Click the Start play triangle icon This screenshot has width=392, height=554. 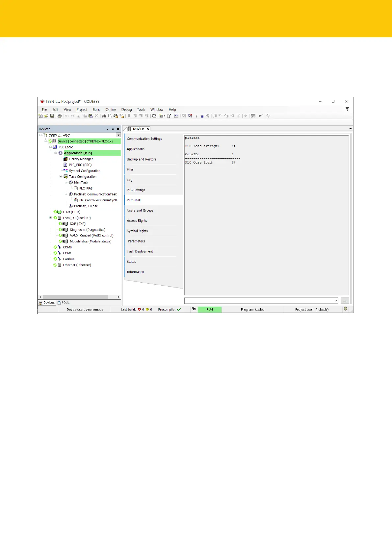(197, 116)
